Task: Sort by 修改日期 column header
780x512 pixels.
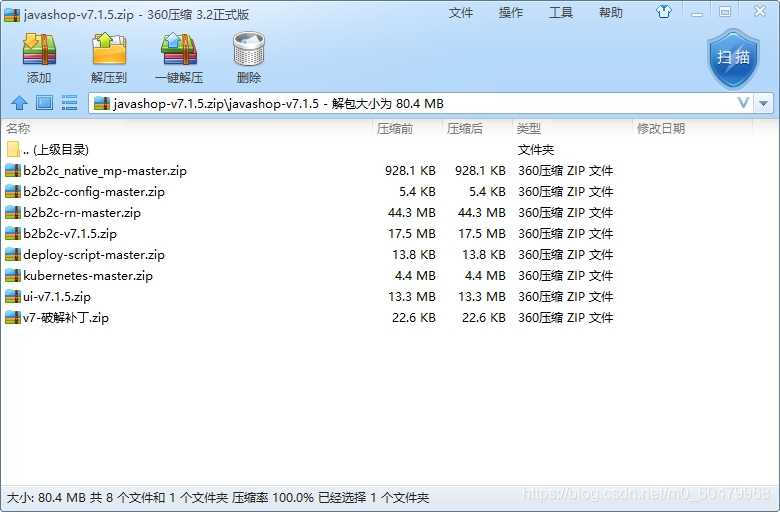Action: pos(661,128)
